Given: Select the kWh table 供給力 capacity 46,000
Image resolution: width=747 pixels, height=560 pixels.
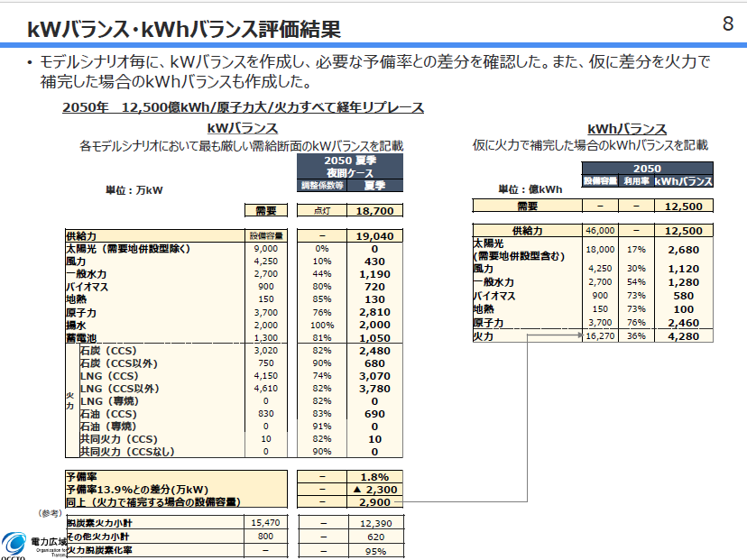Looking at the screenshot, I should (x=600, y=231).
